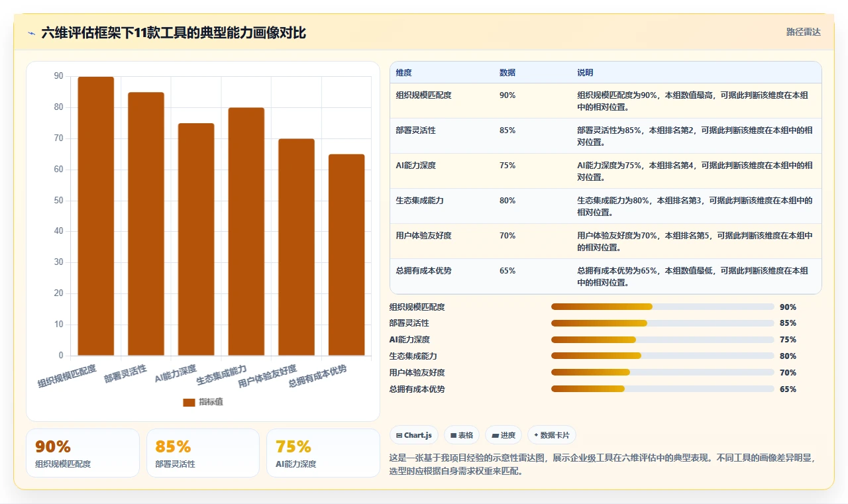Click description saying 本组排名第5
Image resolution: width=848 pixels, height=504 pixels.
[x=695, y=242]
